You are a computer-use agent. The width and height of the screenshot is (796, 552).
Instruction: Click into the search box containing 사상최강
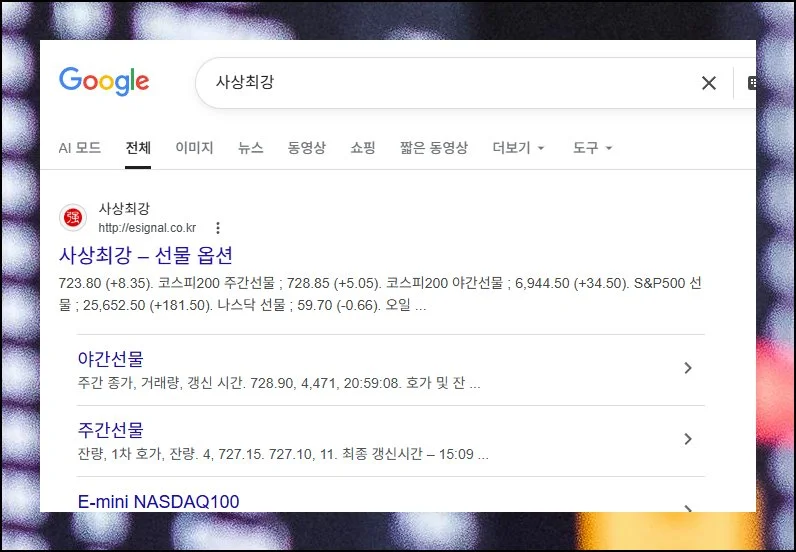point(440,83)
